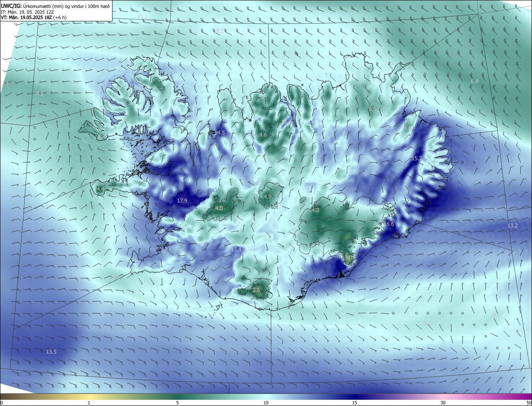Click the colorbar tick label 10
The height and width of the screenshot is (406, 532).
pyautogui.click(x=266, y=403)
